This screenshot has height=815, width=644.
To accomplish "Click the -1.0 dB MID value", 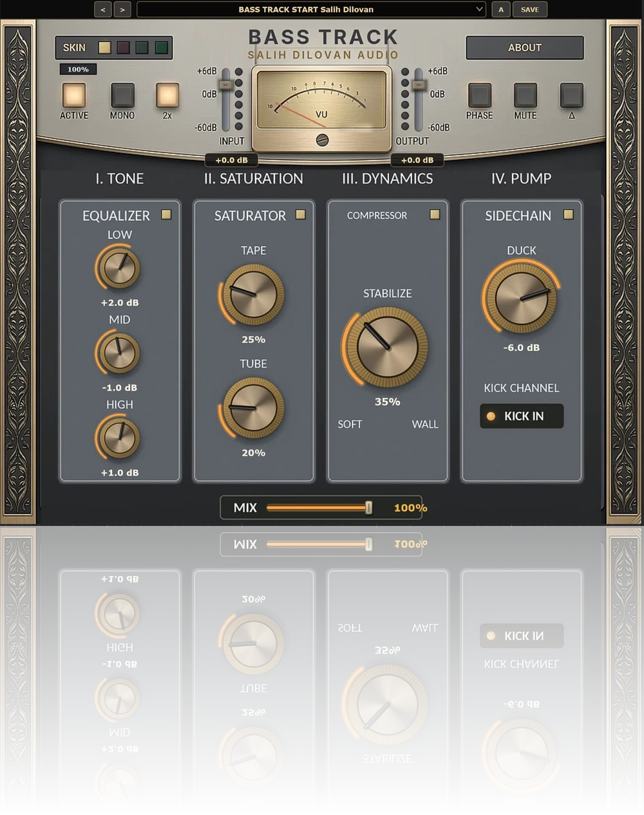I will click(x=120, y=388).
